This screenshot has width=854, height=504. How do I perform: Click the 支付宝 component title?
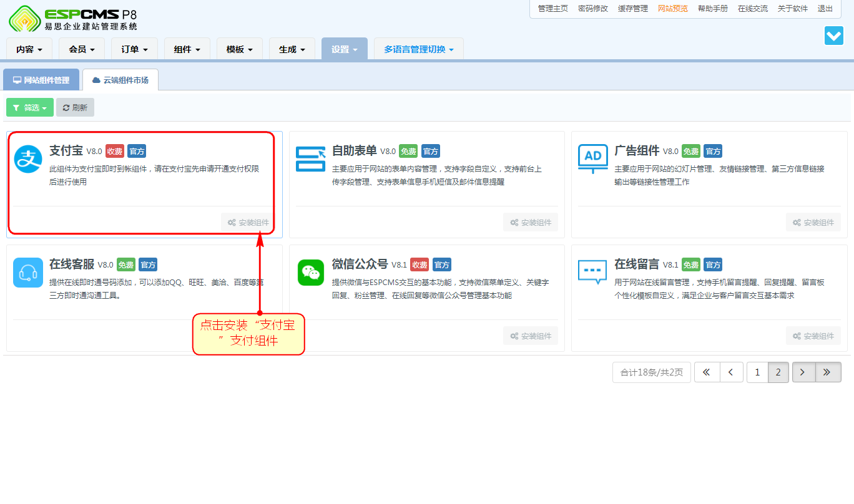point(66,150)
